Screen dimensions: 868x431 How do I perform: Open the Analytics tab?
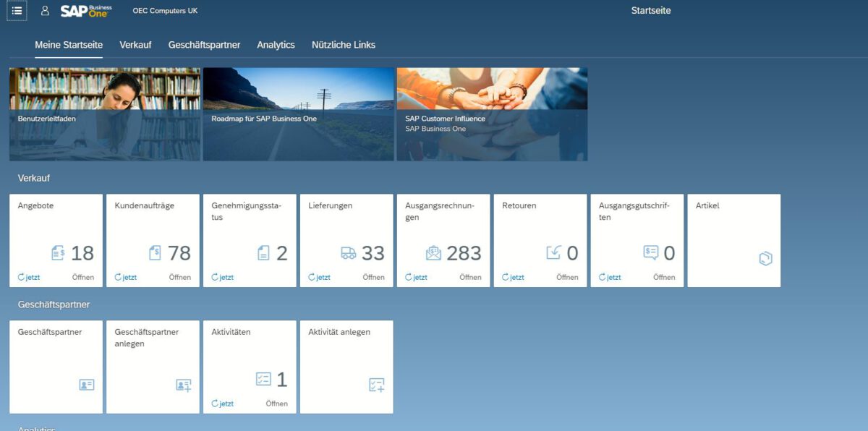[275, 45]
